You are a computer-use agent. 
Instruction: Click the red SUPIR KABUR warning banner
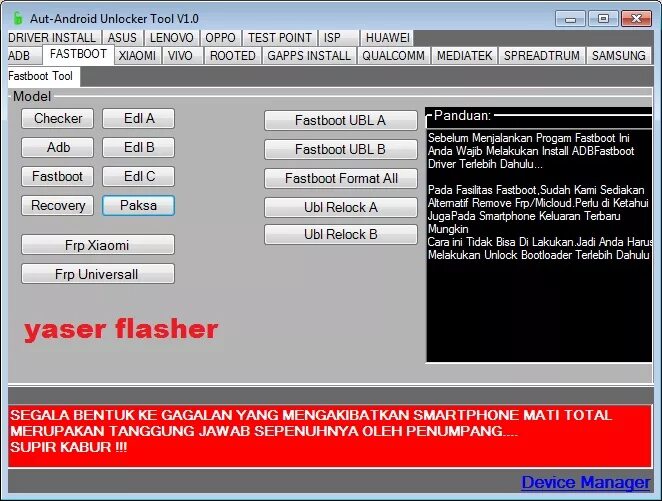pos(330,436)
